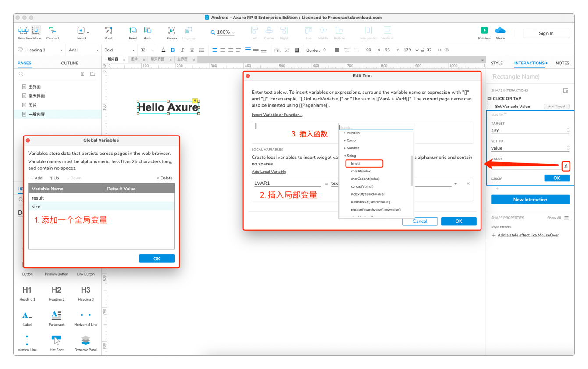Toggle the aspect ratio lock icon
The image size is (588, 369).
[423, 50]
